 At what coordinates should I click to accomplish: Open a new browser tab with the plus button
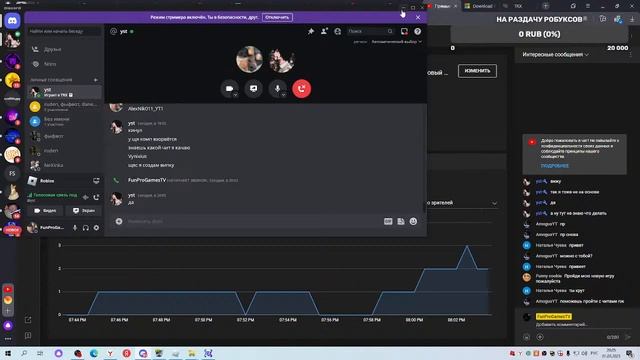pyautogui.click(x=545, y=6)
